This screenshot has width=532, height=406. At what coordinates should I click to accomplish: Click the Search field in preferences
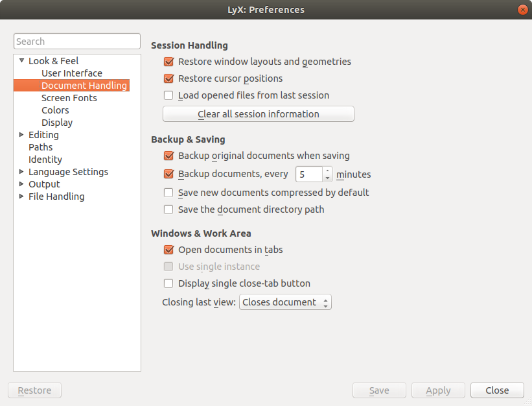point(77,42)
